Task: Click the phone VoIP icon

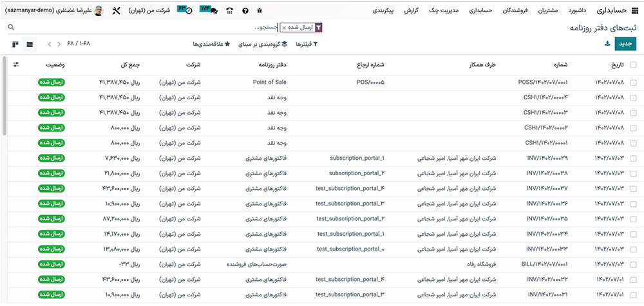Action: point(230,11)
